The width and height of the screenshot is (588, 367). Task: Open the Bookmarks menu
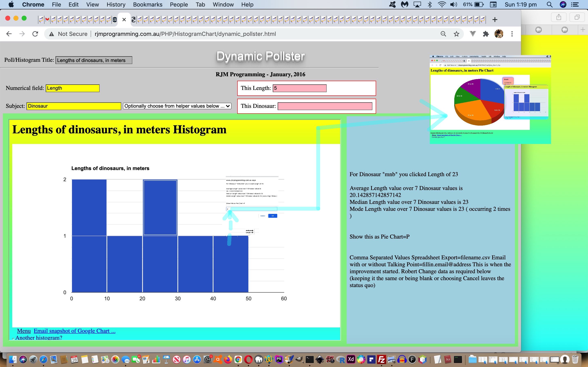[x=147, y=4]
